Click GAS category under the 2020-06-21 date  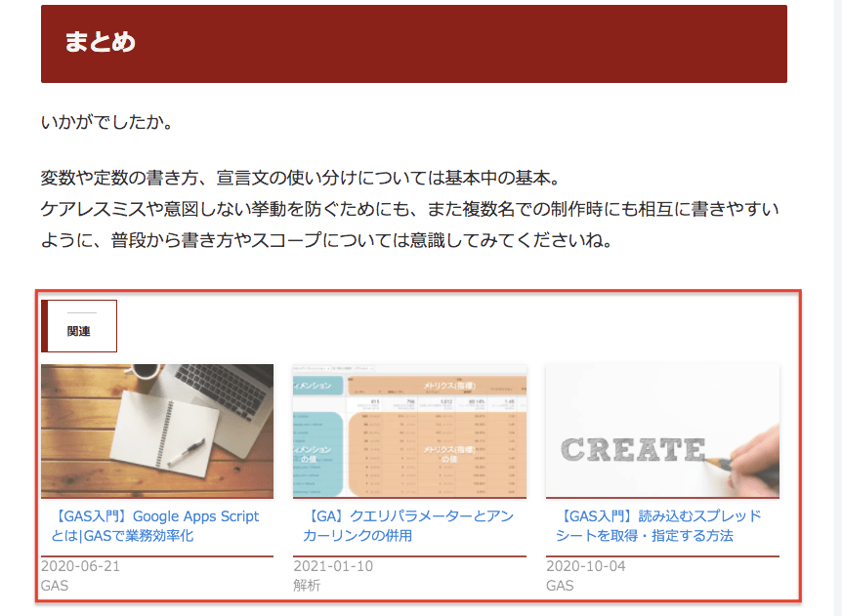click(x=55, y=586)
